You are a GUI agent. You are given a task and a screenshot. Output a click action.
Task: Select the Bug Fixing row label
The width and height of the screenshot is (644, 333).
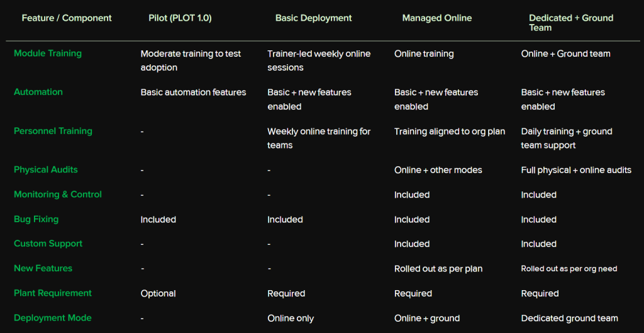point(36,219)
